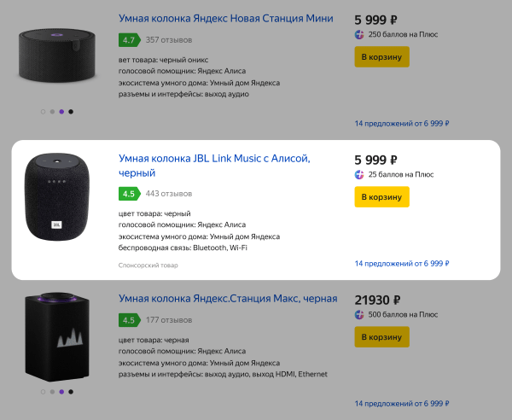Open 14 предложений link for JBL Link Music
Screen dimensions: 512x420
coord(401,264)
